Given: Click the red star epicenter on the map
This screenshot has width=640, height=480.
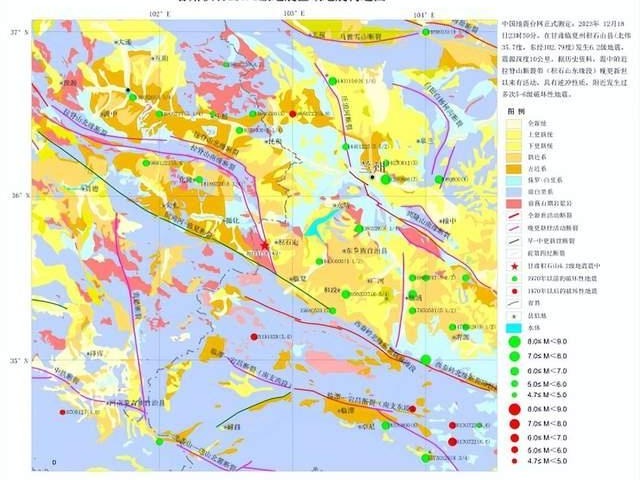Looking at the screenshot, I should (x=264, y=244).
